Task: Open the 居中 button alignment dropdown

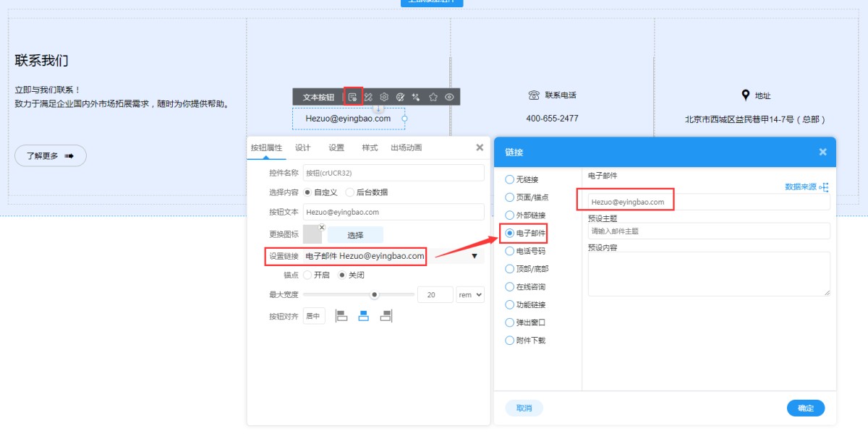Action: pyautogui.click(x=314, y=316)
